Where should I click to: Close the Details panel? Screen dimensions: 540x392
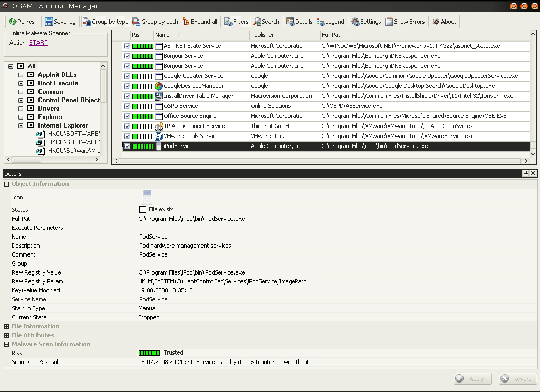533,173
